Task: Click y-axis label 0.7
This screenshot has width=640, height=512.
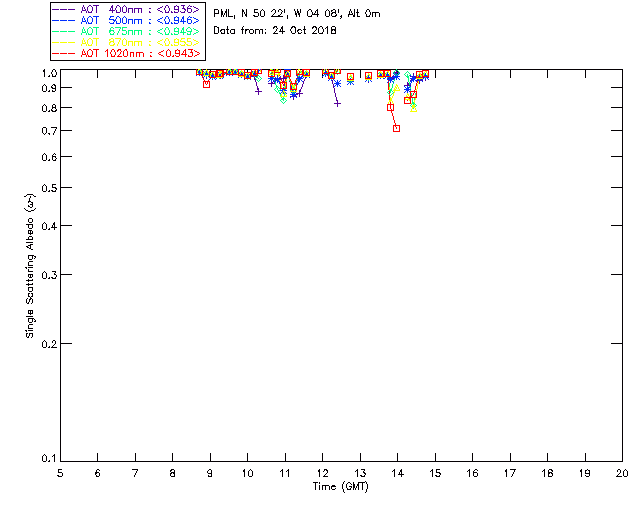Action: (x=49, y=131)
